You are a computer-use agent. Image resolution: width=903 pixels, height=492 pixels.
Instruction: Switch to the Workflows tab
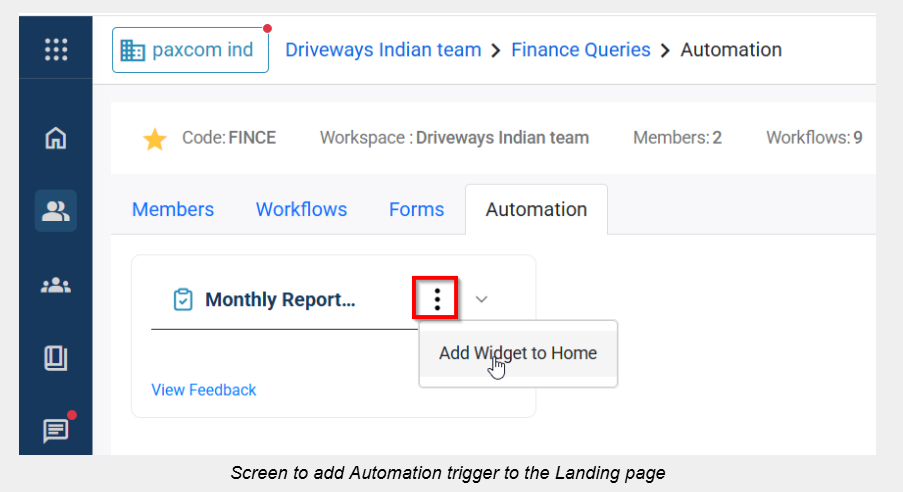[x=301, y=209]
